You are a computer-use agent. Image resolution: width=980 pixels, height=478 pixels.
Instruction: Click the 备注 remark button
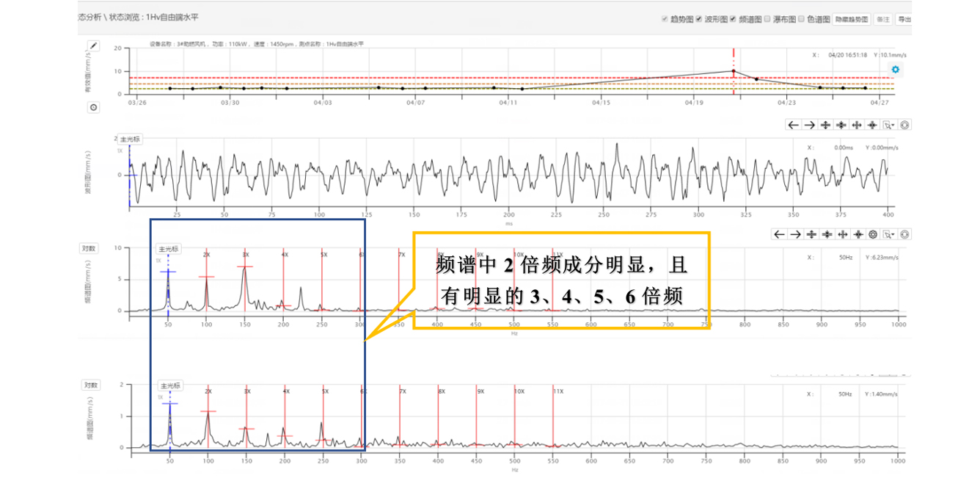point(883,19)
